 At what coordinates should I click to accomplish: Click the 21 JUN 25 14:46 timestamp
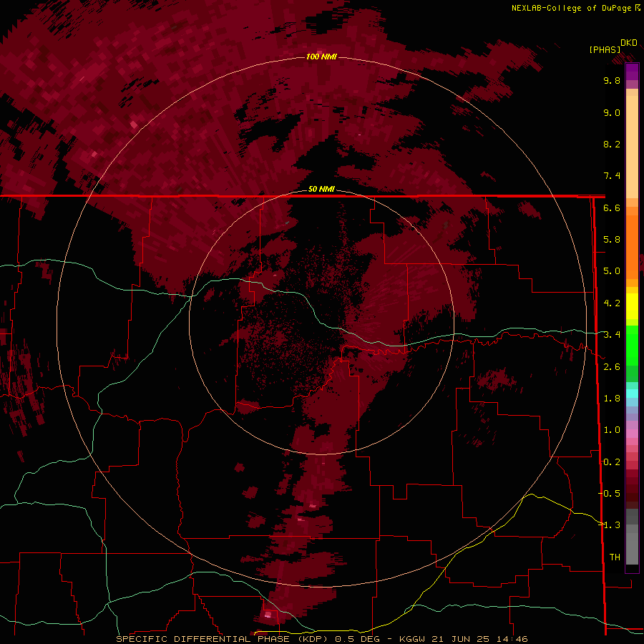pos(479,639)
